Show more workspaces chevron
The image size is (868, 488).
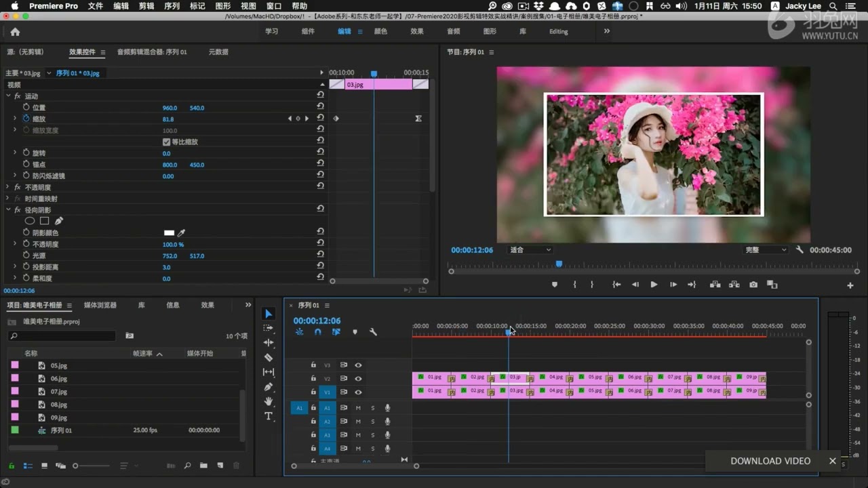coord(607,31)
